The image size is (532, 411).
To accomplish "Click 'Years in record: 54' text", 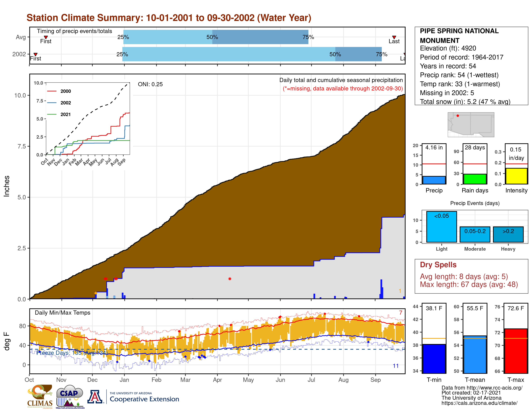I will click(x=448, y=66).
